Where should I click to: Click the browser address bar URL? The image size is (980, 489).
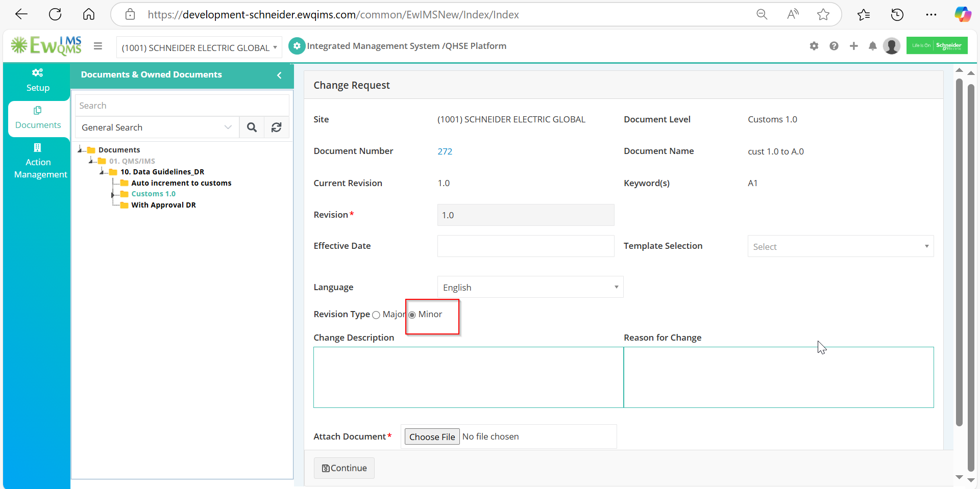333,14
